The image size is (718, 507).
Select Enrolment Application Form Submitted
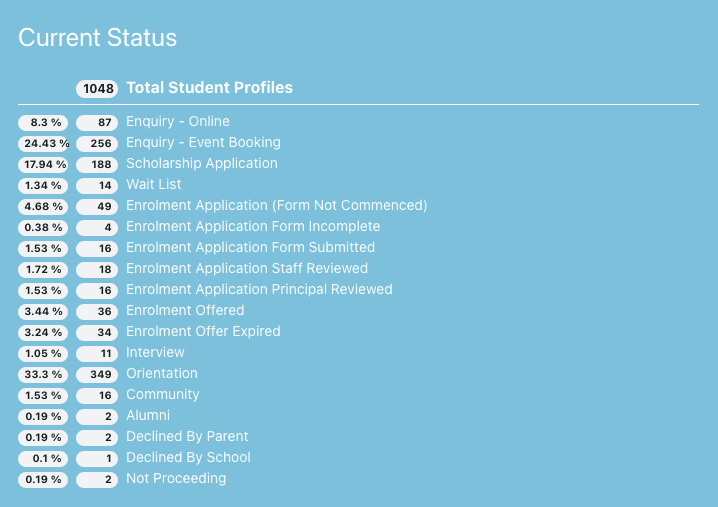click(250, 248)
